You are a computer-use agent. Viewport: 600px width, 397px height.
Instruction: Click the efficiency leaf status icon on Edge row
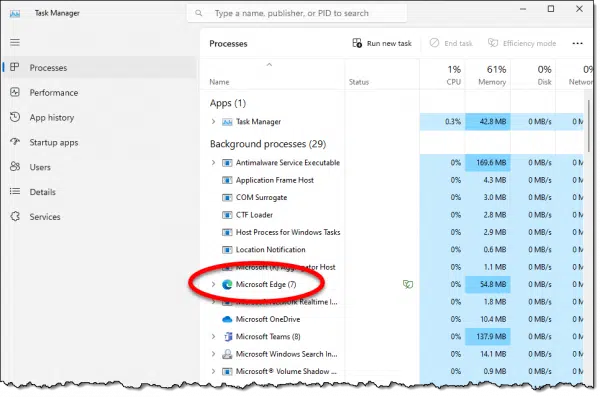[x=408, y=284]
